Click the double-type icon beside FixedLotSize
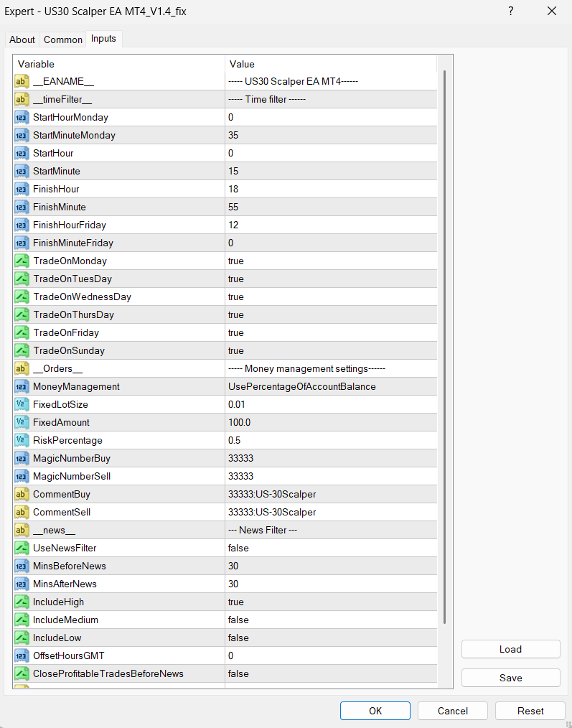This screenshot has height=728, width=572. [x=22, y=404]
